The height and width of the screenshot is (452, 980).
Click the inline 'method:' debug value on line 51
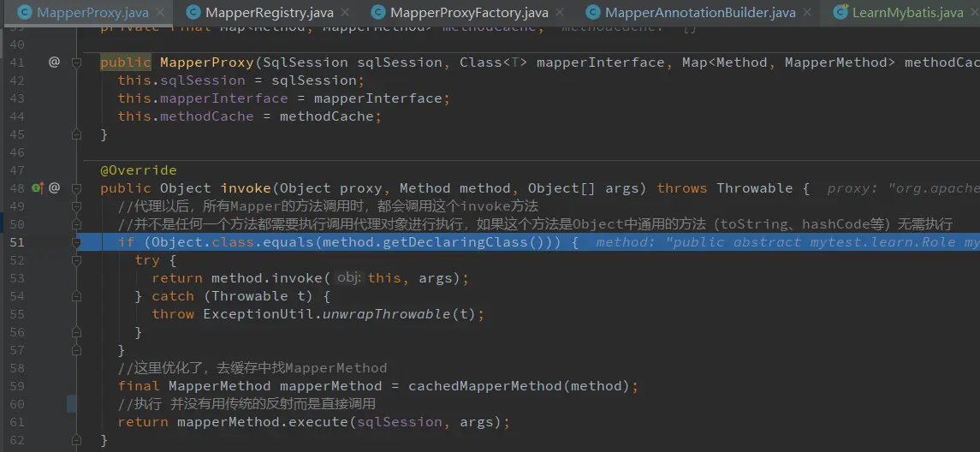787,242
